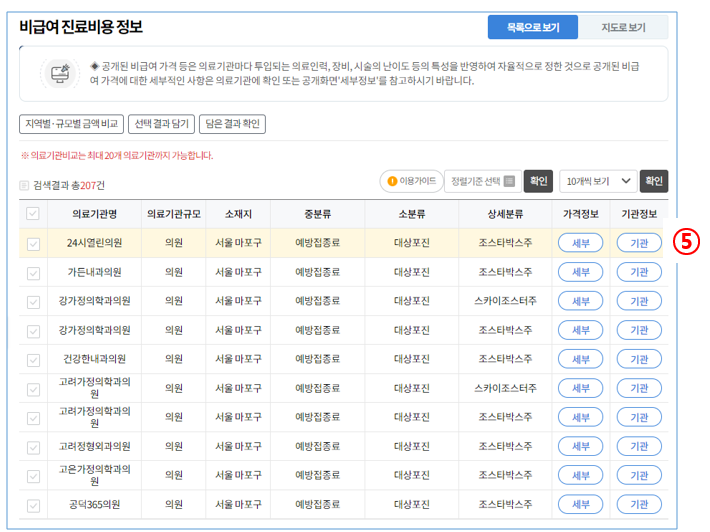Viewport: 710px width, 532px height.
Task: Toggle checkbox for 고은가정의학과의원 row
Action: [x=34, y=476]
